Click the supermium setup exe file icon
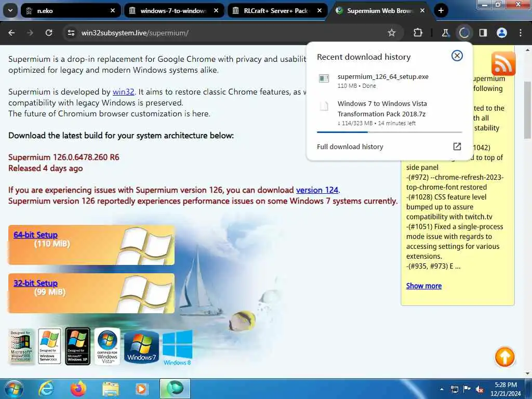Image resolution: width=532 pixels, height=399 pixels. (324, 79)
